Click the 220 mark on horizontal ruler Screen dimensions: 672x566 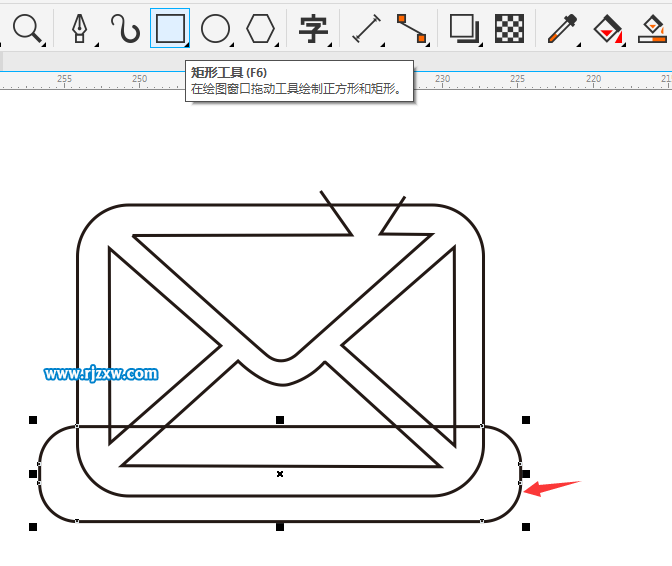point(594,79)
